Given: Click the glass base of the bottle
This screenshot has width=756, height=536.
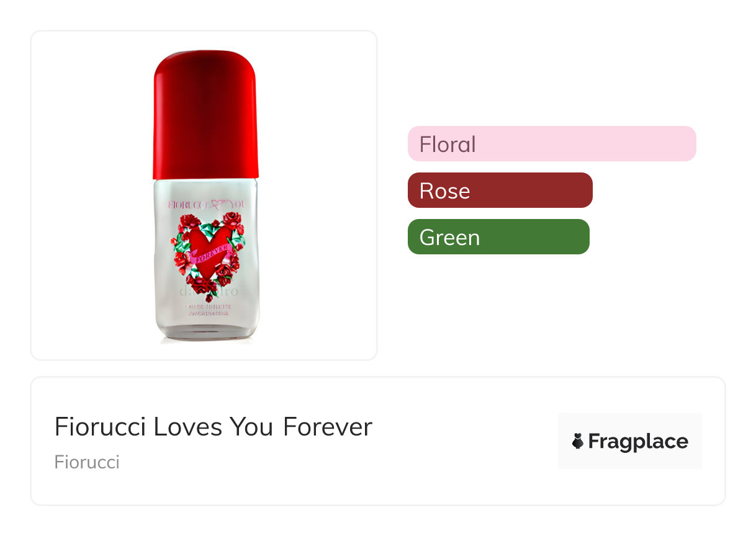Looking at the screenshot, I should 206,332.
